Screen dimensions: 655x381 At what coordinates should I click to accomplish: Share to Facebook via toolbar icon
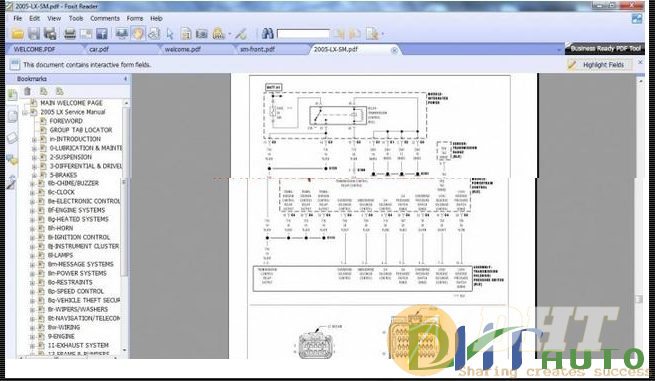pyautogui.click(x=102, y=34)
